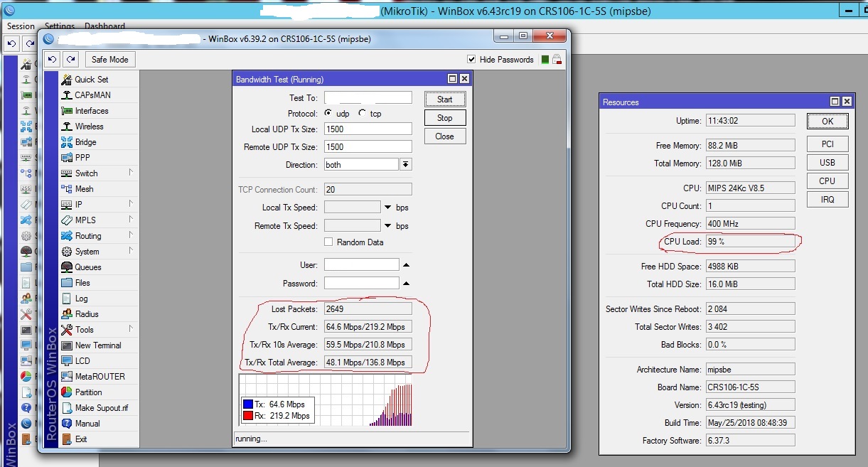The width and height of the screenshot is (868, 467).
Task: Click Exit in the WinBox sidebar
Action: [81, 439]
